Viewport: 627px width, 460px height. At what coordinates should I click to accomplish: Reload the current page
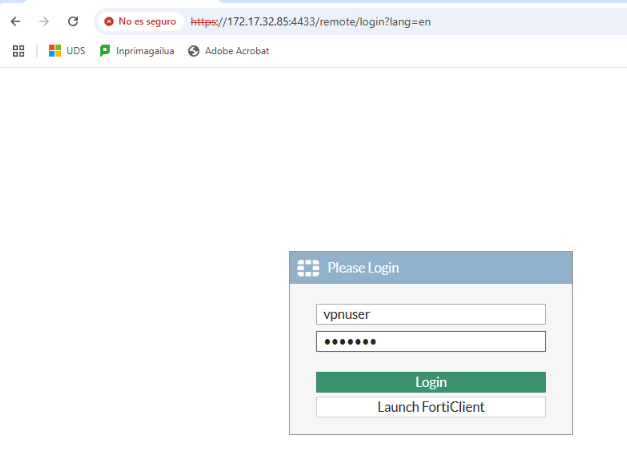(73, 21)
